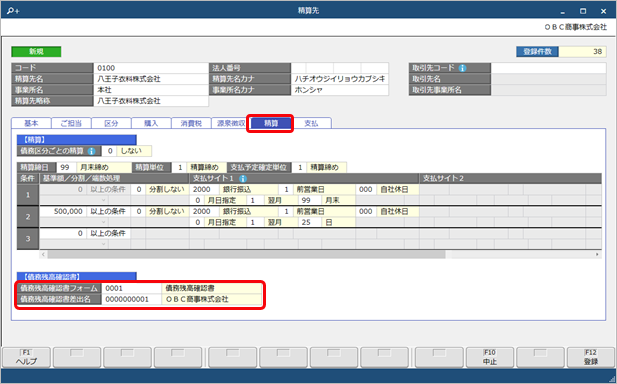Click the 法人番号 input field
Screen dimensions: 617x384
pos(340,68)
